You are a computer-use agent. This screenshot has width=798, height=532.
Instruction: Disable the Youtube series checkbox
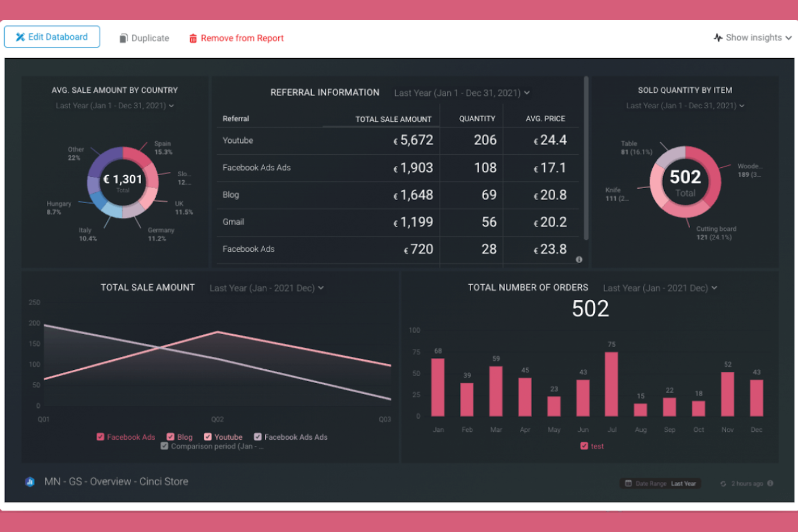click(x=207, y=437)
